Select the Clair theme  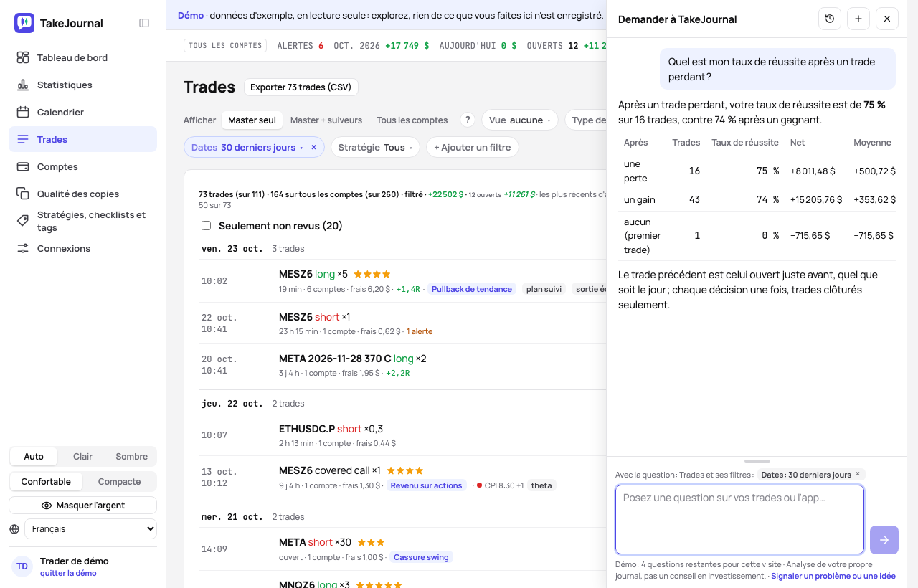point(82,457)
